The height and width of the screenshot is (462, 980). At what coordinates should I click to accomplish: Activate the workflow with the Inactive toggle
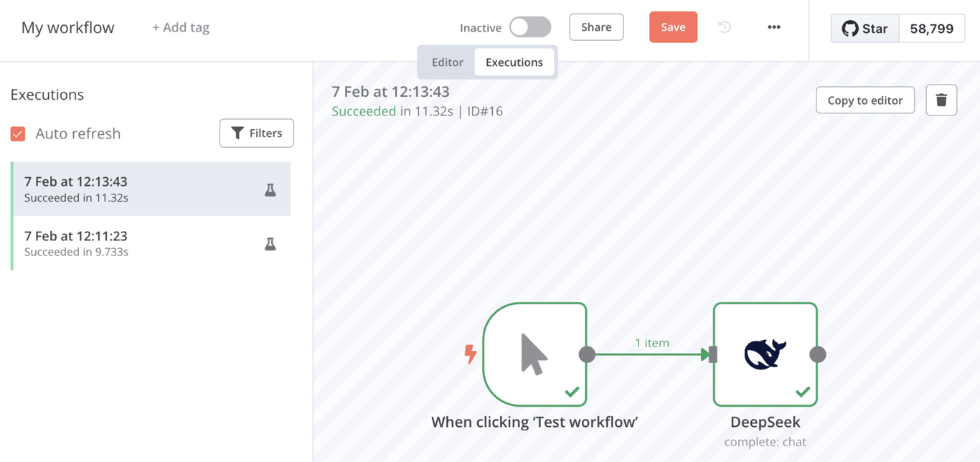tap(529, 26)
